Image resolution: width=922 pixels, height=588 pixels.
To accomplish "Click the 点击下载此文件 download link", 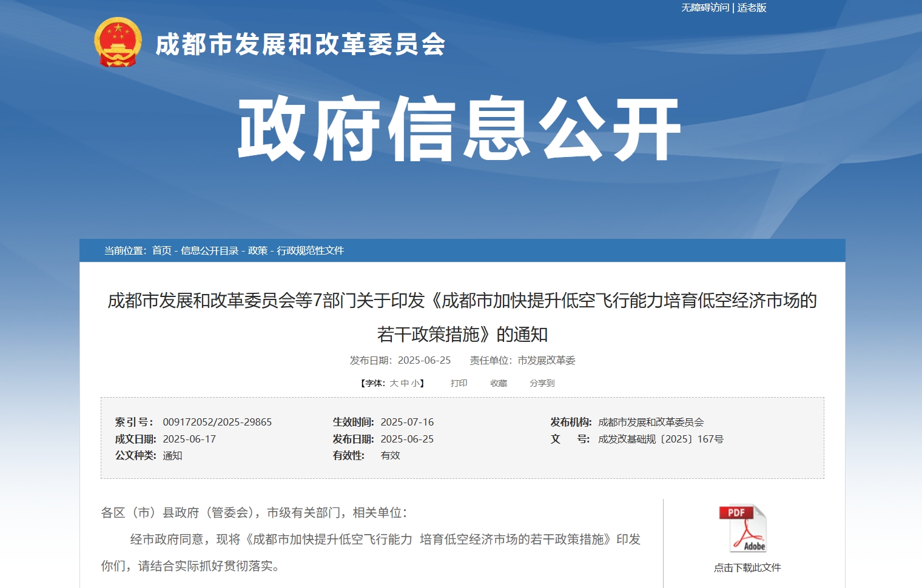I will (747, 567).
